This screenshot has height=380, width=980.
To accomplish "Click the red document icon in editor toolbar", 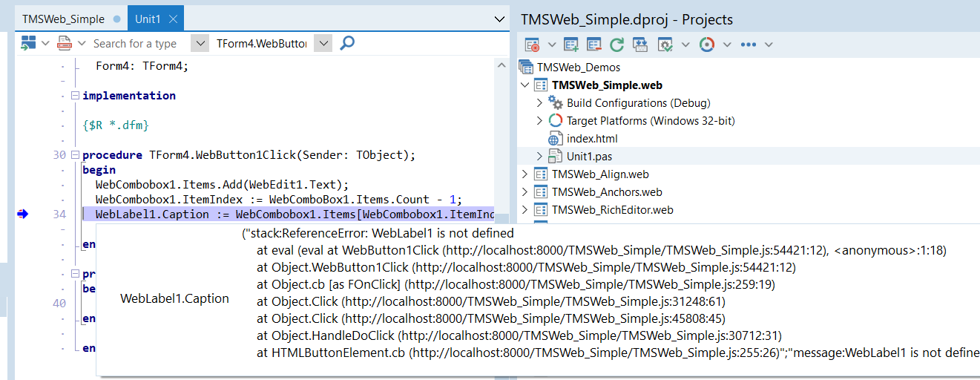I will tap(65, 44).
